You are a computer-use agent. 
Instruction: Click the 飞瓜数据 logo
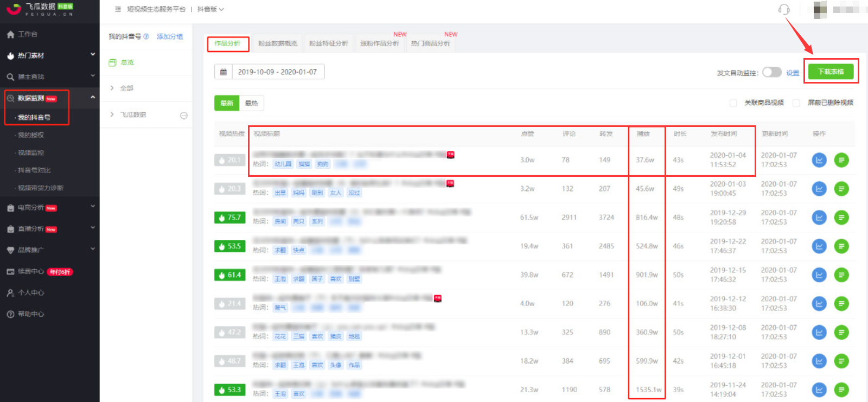tap(40, 9)
